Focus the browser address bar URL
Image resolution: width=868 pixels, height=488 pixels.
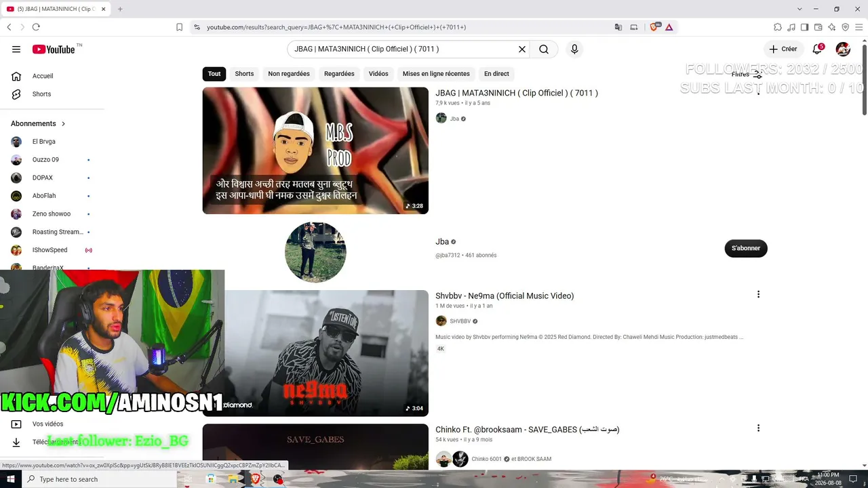coord(336,27)
